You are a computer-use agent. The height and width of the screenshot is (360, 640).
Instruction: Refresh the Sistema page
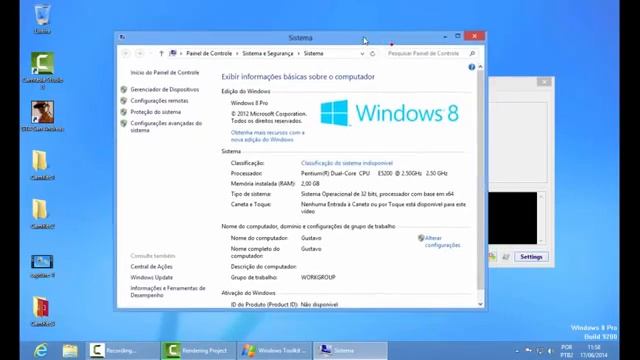point(372,53)
